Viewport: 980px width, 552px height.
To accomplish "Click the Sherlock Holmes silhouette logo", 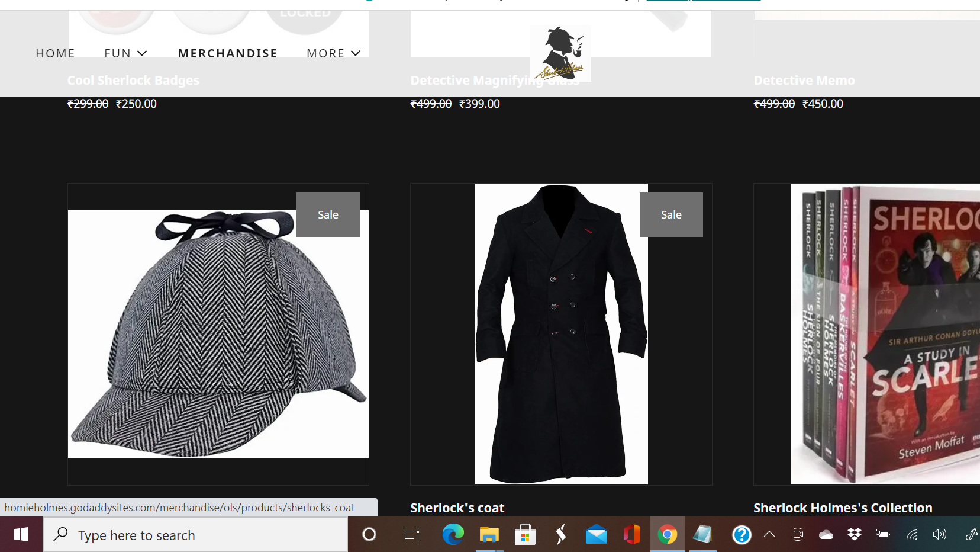I will pyautogui.click(x=560, y=53).
